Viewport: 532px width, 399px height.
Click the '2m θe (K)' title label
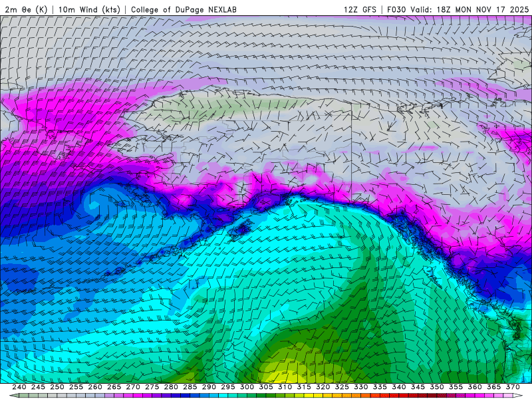26,9
